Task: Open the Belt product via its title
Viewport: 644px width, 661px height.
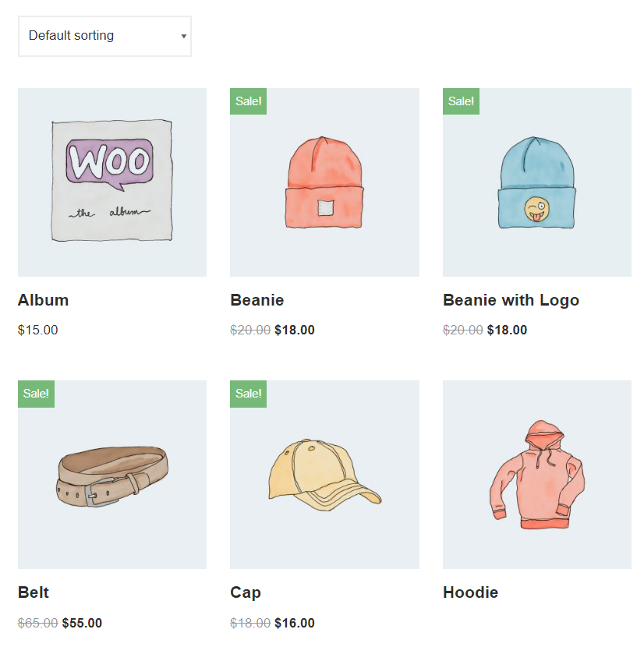Action: [33, 592]
